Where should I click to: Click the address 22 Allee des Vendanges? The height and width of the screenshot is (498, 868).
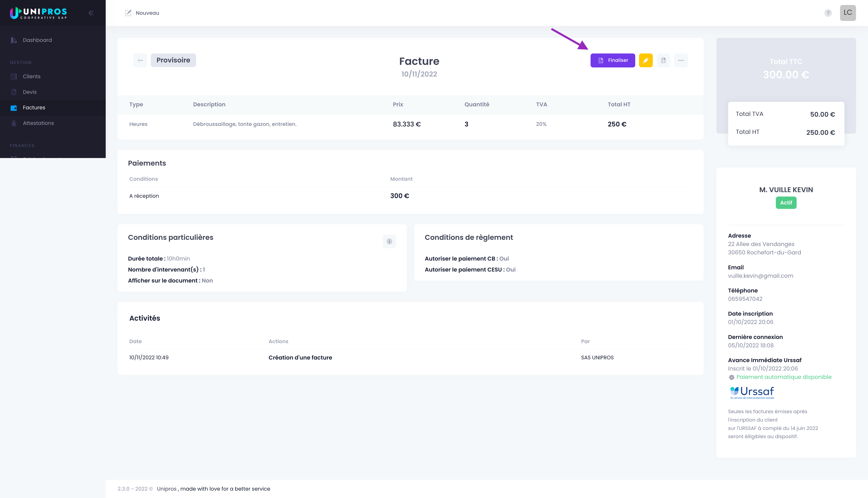pos(761,244)
